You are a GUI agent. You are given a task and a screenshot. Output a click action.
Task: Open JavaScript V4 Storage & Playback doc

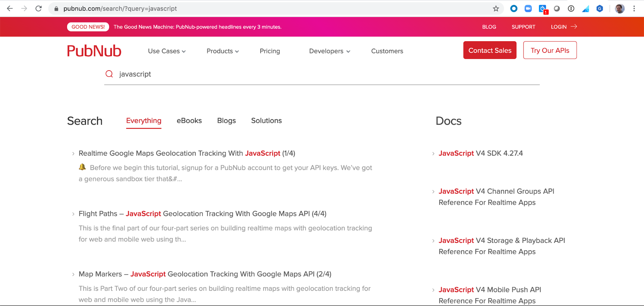click(x=502, y=246)
